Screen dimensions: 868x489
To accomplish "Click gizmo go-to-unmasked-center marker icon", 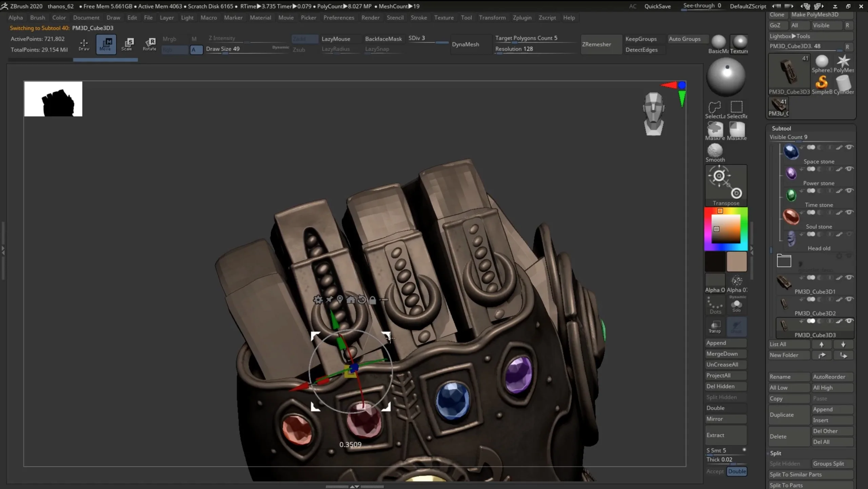I will [340, 299].
